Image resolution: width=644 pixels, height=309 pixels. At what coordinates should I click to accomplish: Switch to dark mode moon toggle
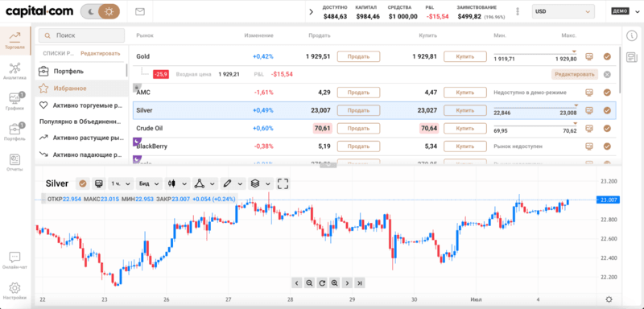(x=90, y=12)
